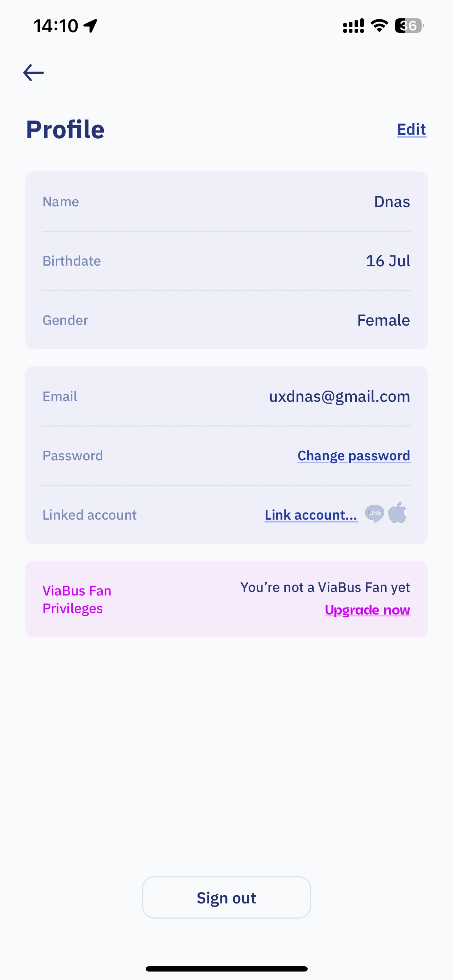Tap the back arrow icon
Viewport: 453px width, 980px height.
(34, 73)
